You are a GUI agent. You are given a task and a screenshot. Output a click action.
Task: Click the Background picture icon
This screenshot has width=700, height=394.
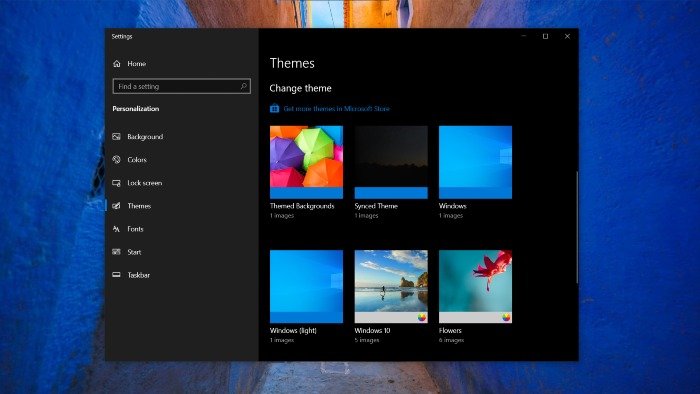pyautogui.click(x=117, y=137)
